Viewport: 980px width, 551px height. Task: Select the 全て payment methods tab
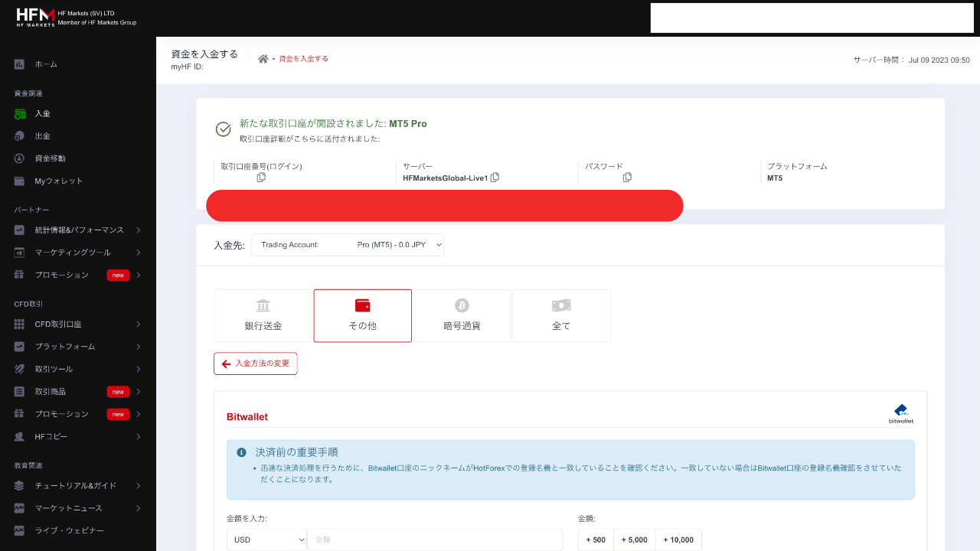(561, 315)
